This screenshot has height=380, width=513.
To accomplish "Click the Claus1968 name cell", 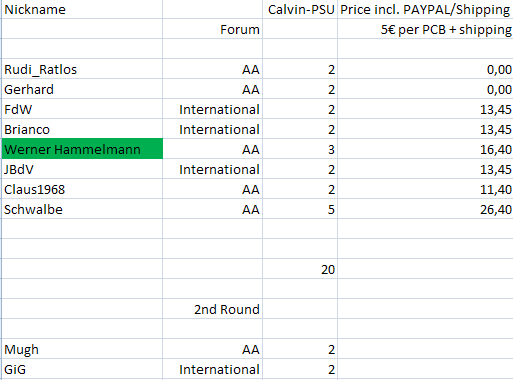I will tap(82, 189).
